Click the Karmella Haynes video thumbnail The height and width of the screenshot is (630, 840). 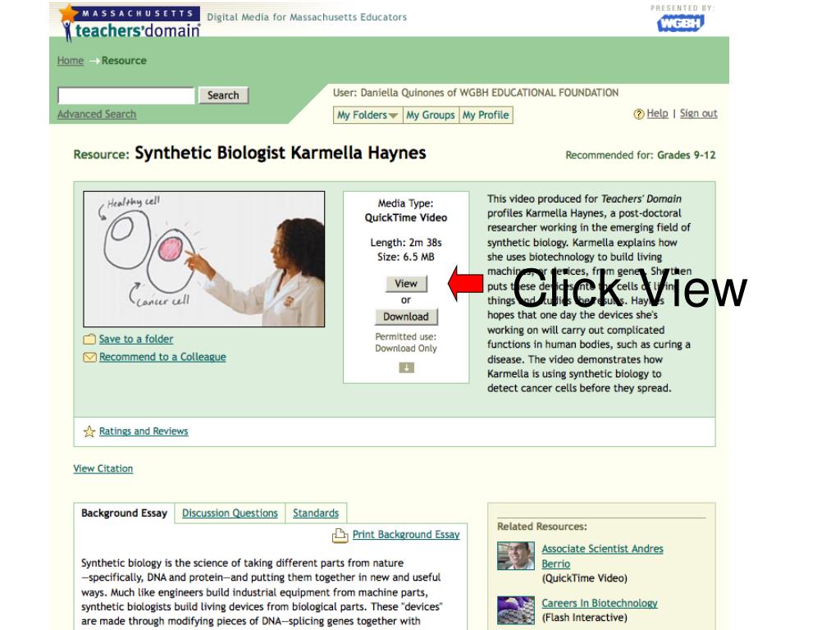[x=204, y=258]
